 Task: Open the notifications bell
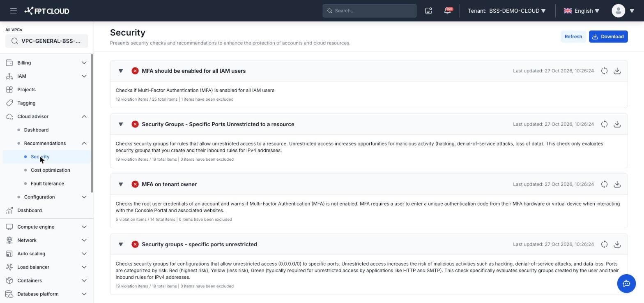click(x=448, y=11)
